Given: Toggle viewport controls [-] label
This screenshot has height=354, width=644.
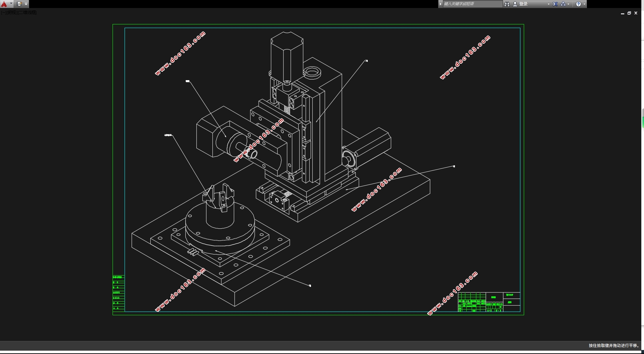Looking at the screenshot, I should click(3, 12).
